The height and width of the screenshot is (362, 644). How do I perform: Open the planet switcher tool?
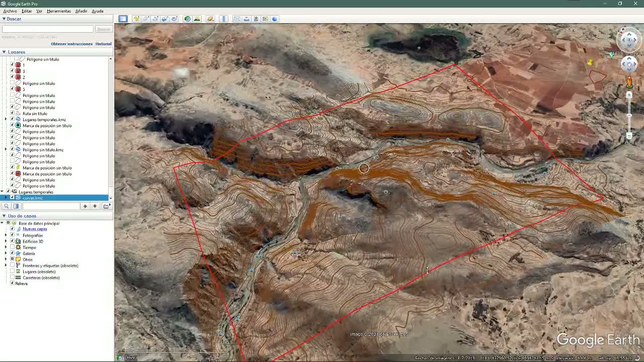[x=210, y=19]
